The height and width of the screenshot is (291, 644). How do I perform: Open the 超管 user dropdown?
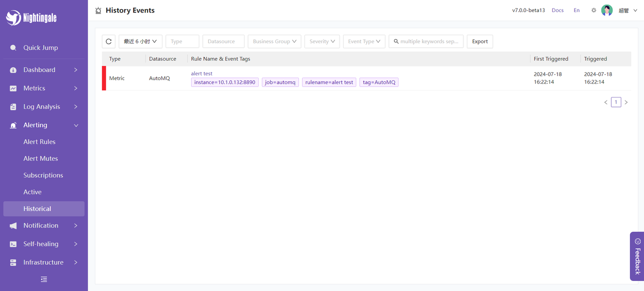point(628,11)
